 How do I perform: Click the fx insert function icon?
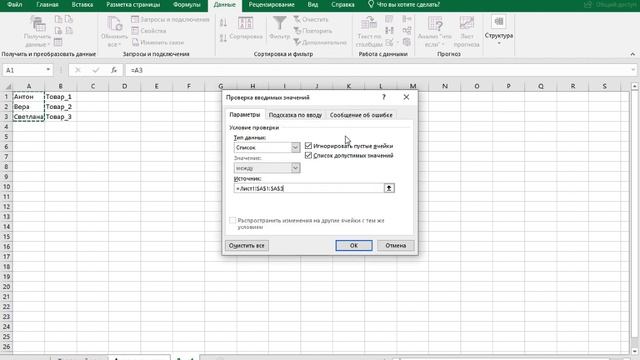[114, 70]
